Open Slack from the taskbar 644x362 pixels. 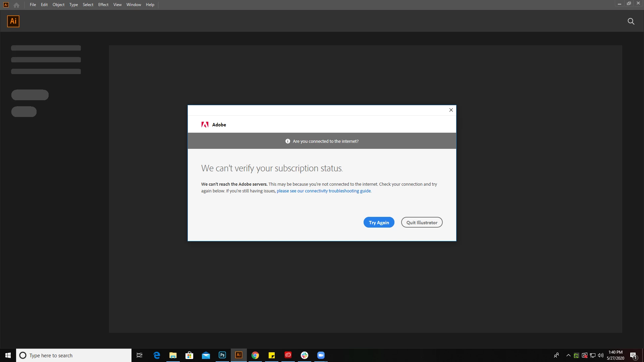pyautogui.click(x=305, y=355)
